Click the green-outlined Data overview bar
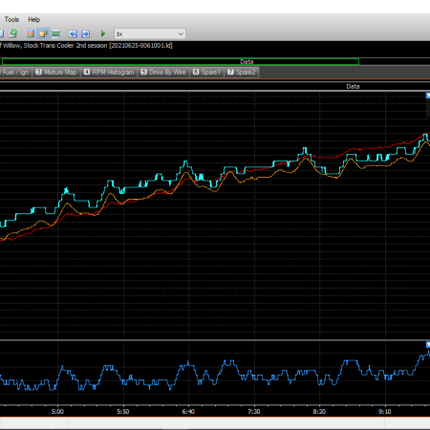The width and height of the screenshot is (430, 430). coord(180,61)
